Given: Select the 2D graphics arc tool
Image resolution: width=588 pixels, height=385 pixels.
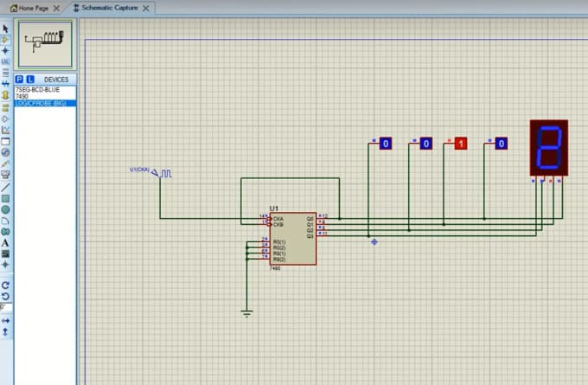Looking at the screenshot, I should point(5,221).
